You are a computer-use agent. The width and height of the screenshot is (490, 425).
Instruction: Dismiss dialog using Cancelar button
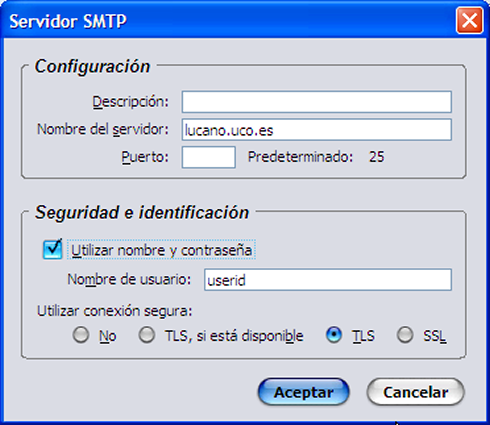pyautogui.click(x=415, y=392)
